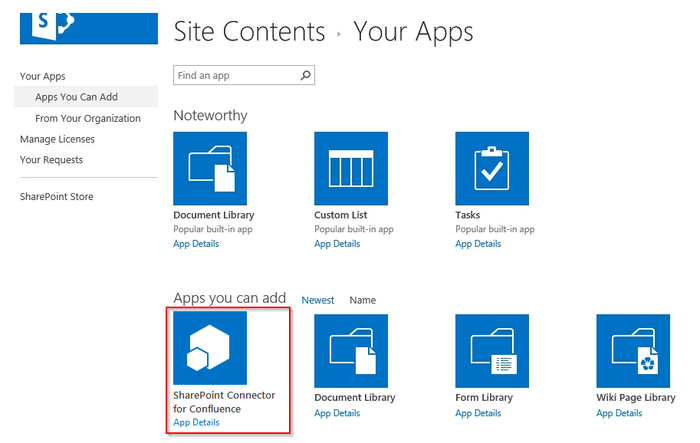Screen dimensions: 700x443
Task: Select the Custom List app tile
Action: pyautogui.click(x=350, y=167)
